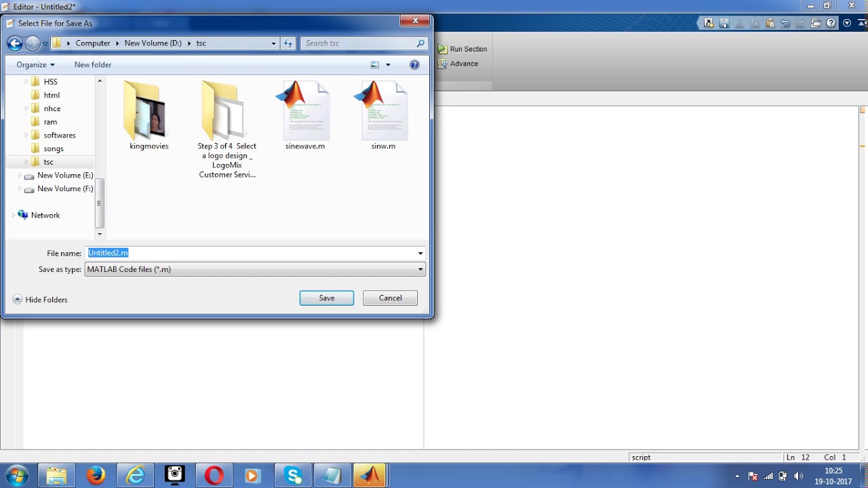Click the Paste icon in MATLAB toolbar
This screenshot has height=488, width=868.
pos(770,23)
